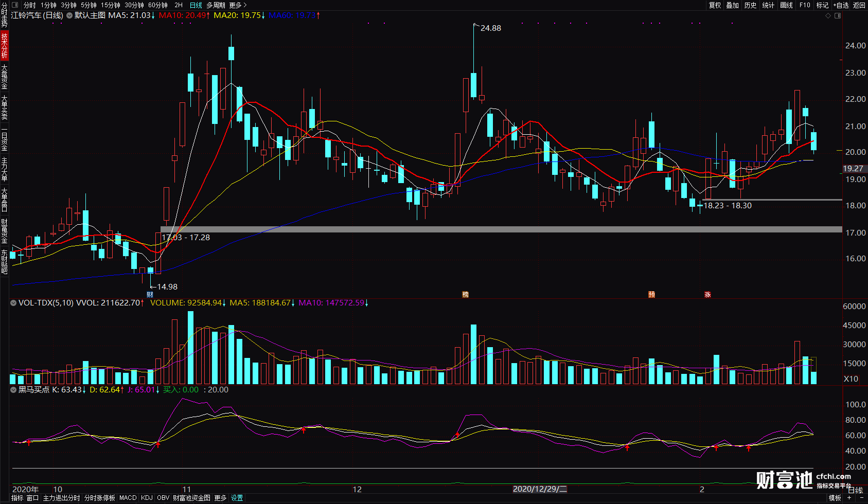Switch to the KDJ indicator
Viewport: 868px width, 504px height.
[x=147, y=498]
